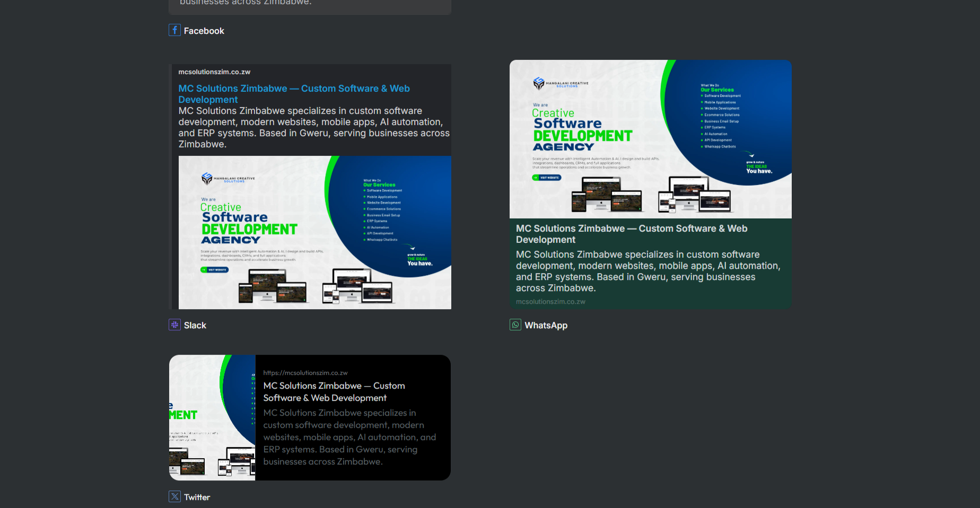Open the Twitter card cropped image
The height and width of the screenshot is (508, 980).
(212, 417)
